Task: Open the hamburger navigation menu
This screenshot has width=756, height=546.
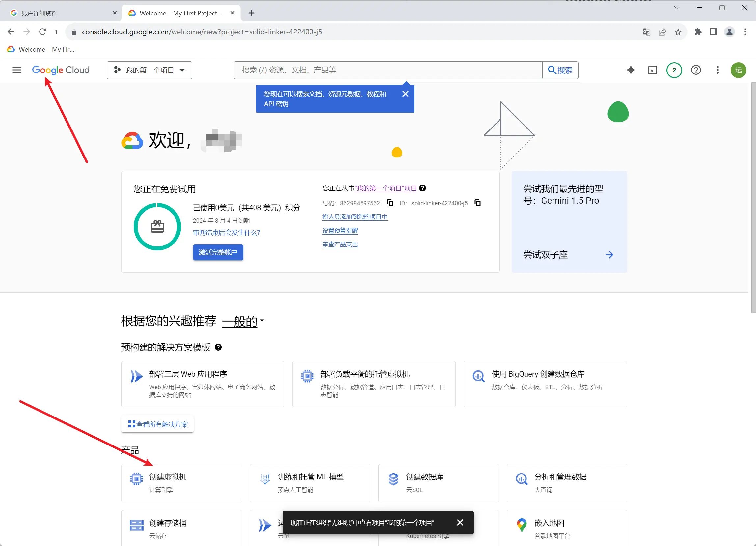Action: pyautogui.click(x=17, y=70)
